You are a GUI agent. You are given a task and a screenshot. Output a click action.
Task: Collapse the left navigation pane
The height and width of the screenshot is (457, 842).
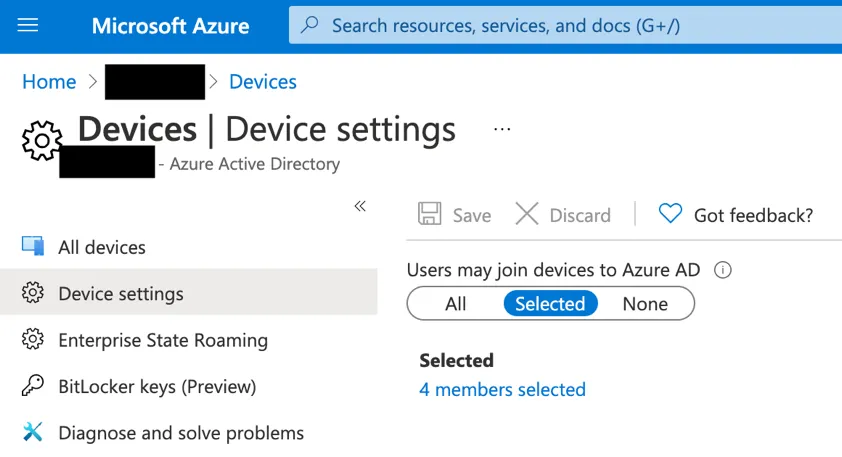(360, 206)
